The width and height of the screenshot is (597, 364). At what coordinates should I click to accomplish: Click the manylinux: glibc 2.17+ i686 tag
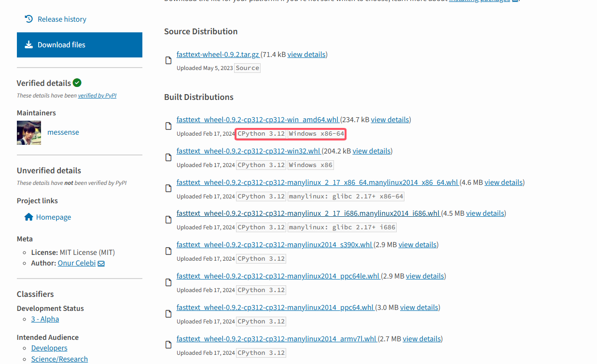point(342,227)
